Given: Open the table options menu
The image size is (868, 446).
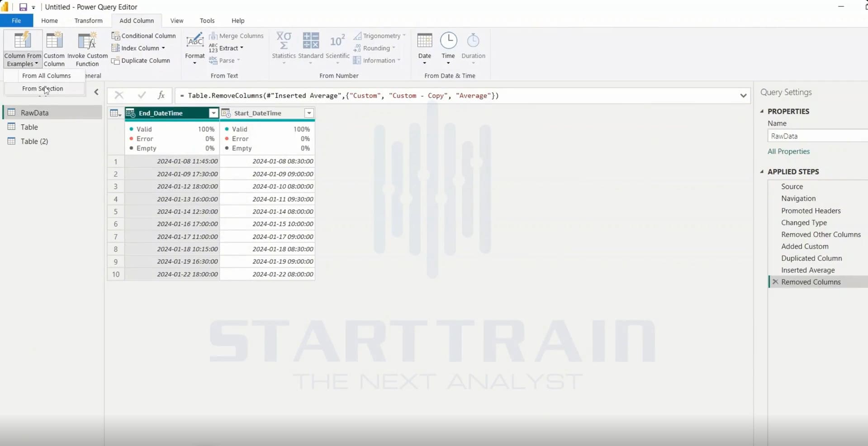Looking at the screenshot, I should [x=116, y=113].
